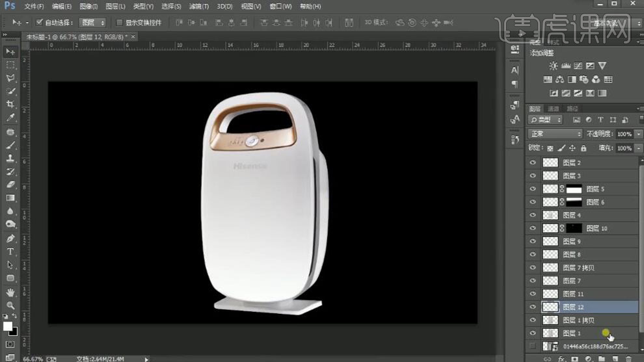Open the 图像(I) menu
644x362 pixels.
(x=88, y=6)
